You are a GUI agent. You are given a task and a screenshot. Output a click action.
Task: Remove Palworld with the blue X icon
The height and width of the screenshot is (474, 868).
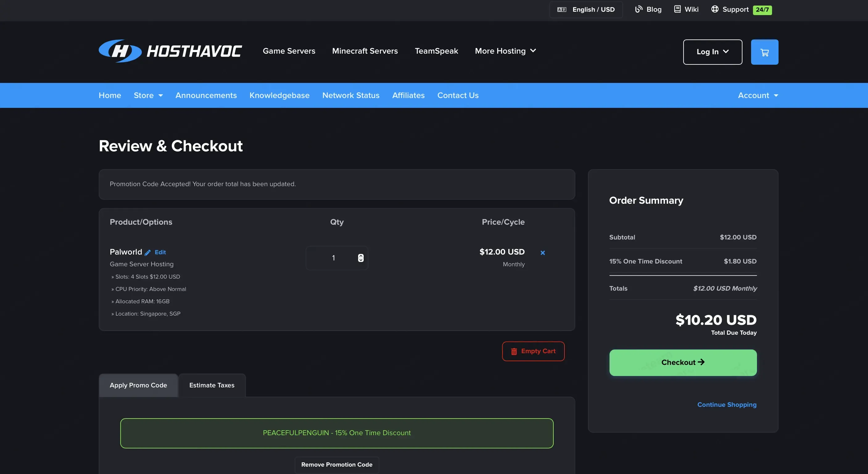[543, 252]
